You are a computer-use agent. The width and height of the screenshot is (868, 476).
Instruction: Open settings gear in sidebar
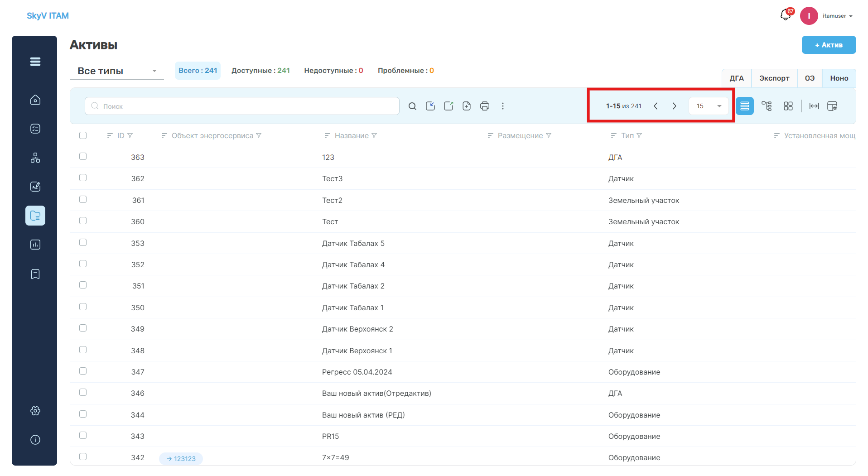coord(35,411)
